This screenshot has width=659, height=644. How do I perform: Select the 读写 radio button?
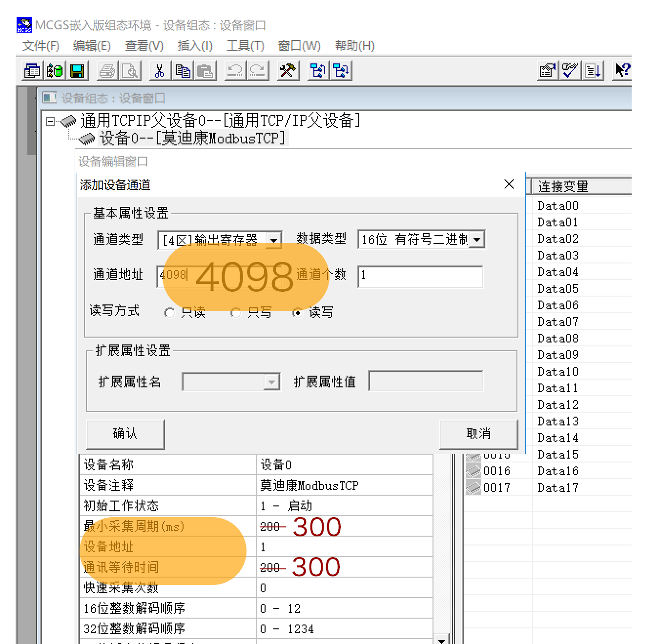coord(297,313)
